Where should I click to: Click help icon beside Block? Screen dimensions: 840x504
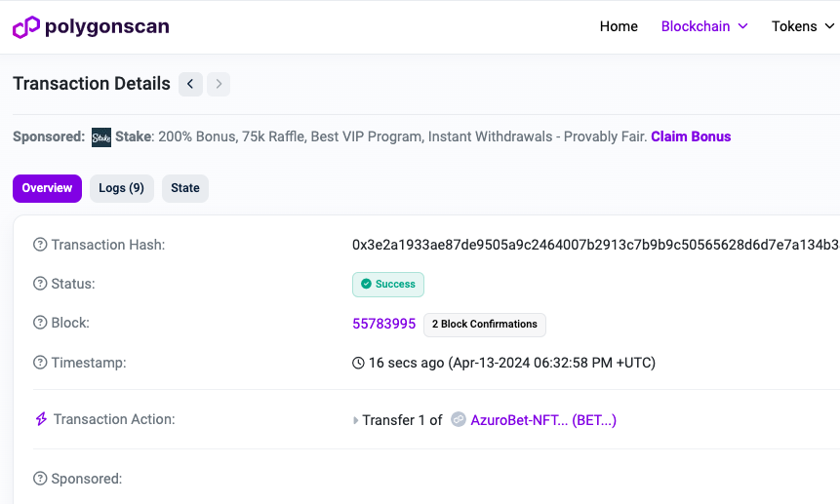[x=40, y=323]
